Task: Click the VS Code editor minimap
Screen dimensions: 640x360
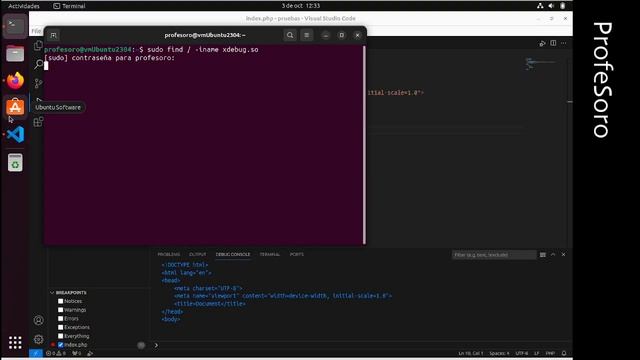Action: coord(540,64)
